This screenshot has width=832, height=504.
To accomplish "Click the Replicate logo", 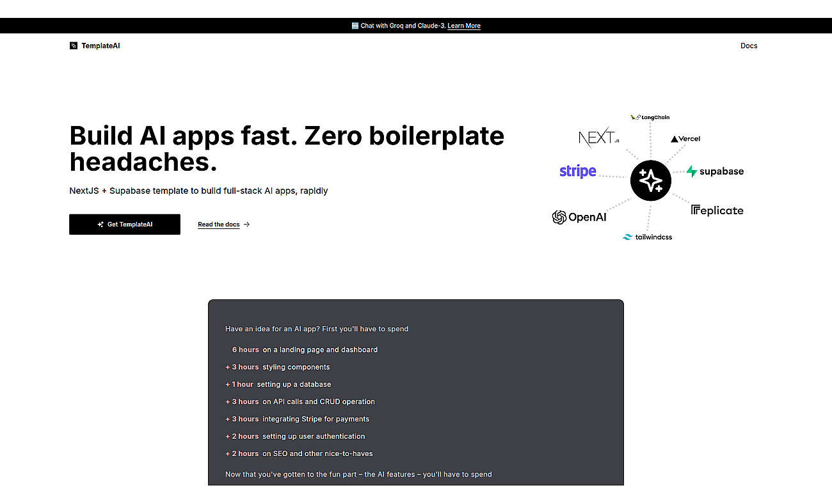I will tap(717, 210).
